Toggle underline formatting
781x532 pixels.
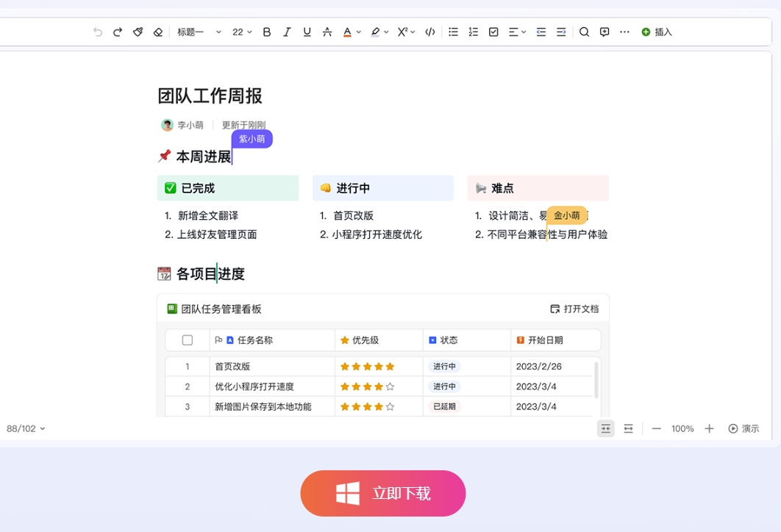point(307,32)
